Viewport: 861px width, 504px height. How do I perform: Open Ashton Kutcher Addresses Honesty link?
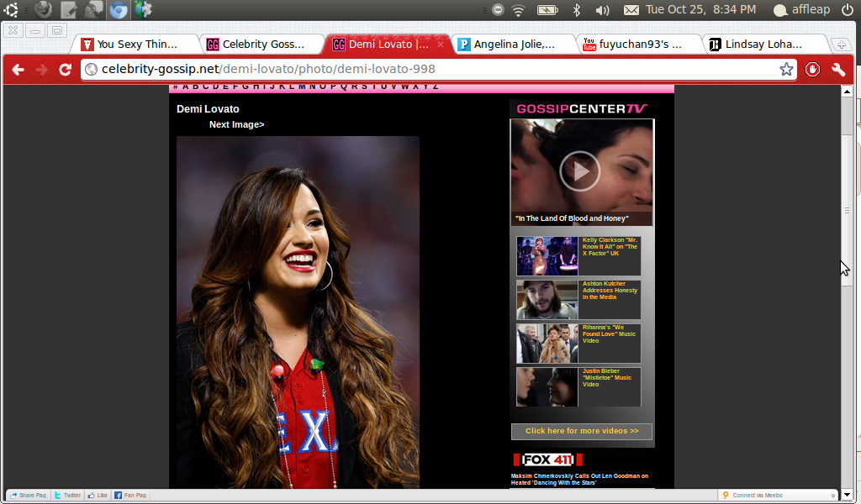[x=610, y=290]
